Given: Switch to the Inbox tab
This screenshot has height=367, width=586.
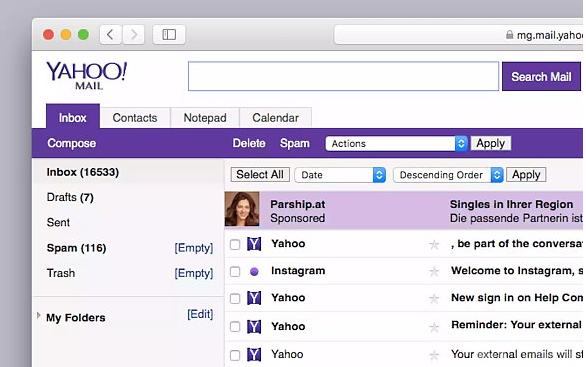Looking at the screenshot, I should tap(73, 117).
